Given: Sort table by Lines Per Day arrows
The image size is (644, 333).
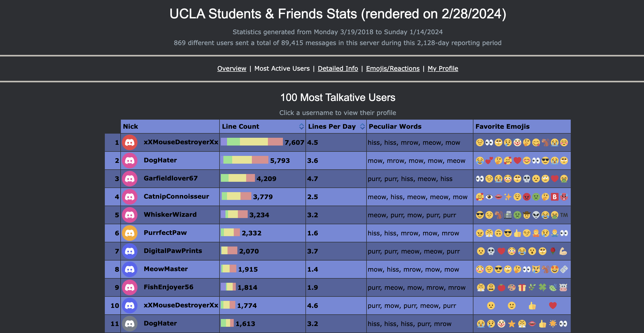Looking at the screenshot, I should pyautogui.click(x=362, y=126).
